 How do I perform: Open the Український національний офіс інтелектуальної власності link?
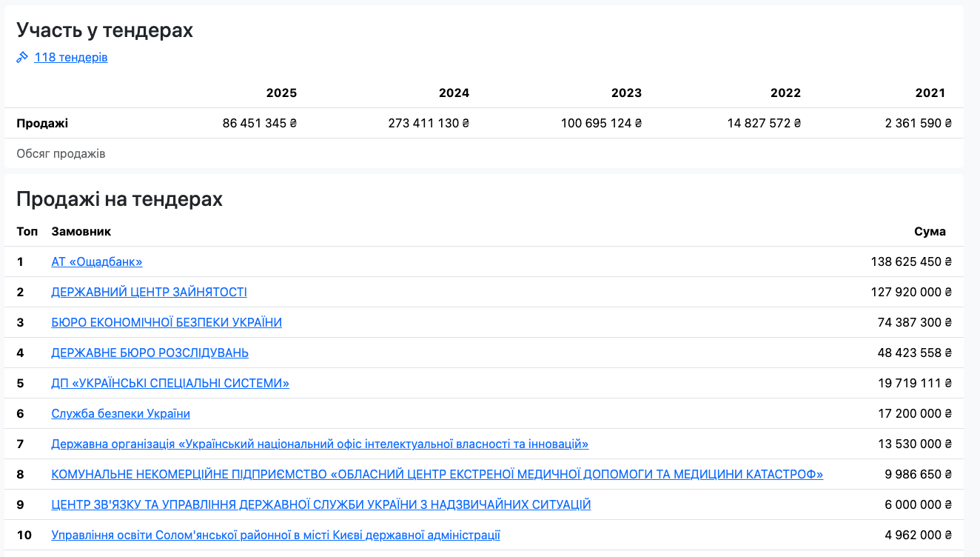pyautogui.click(x=320, y=444)
